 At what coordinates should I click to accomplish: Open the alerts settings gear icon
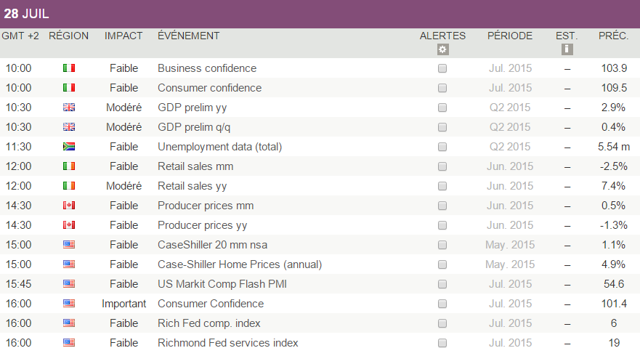click(x=442, y=49)
